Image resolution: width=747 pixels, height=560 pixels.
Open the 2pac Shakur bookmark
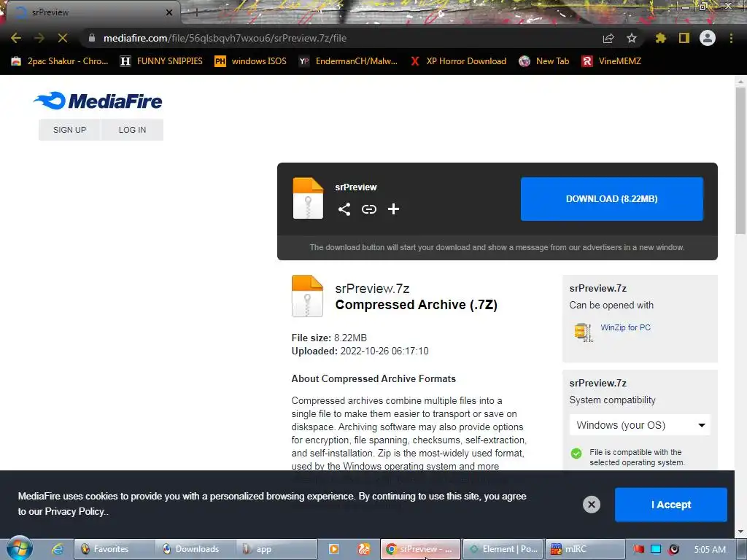point(60,61)
